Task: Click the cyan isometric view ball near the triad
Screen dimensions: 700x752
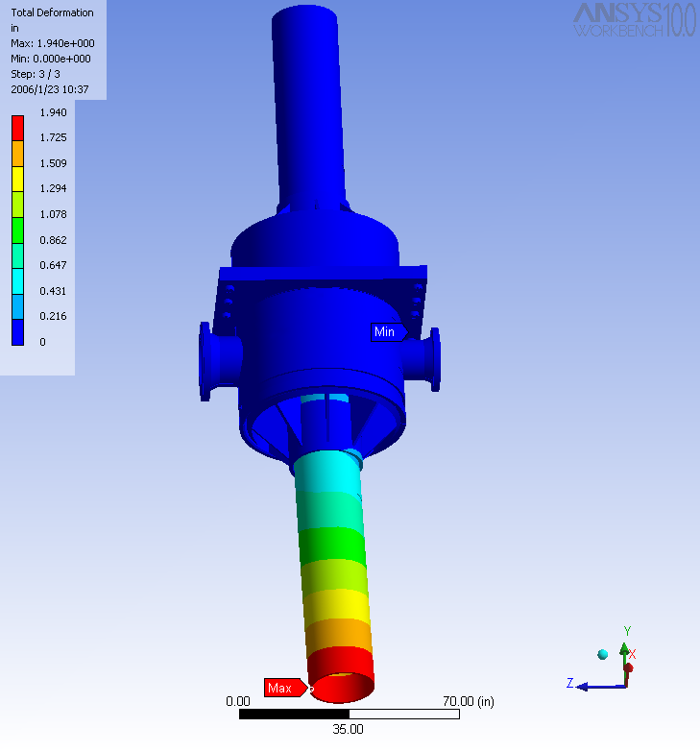Action: pos(602,654)
